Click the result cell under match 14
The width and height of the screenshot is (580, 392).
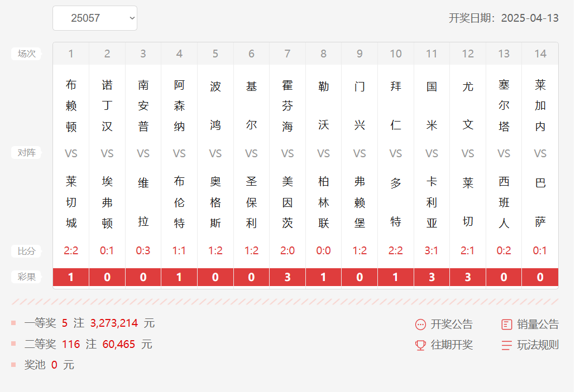pos(540,277)
